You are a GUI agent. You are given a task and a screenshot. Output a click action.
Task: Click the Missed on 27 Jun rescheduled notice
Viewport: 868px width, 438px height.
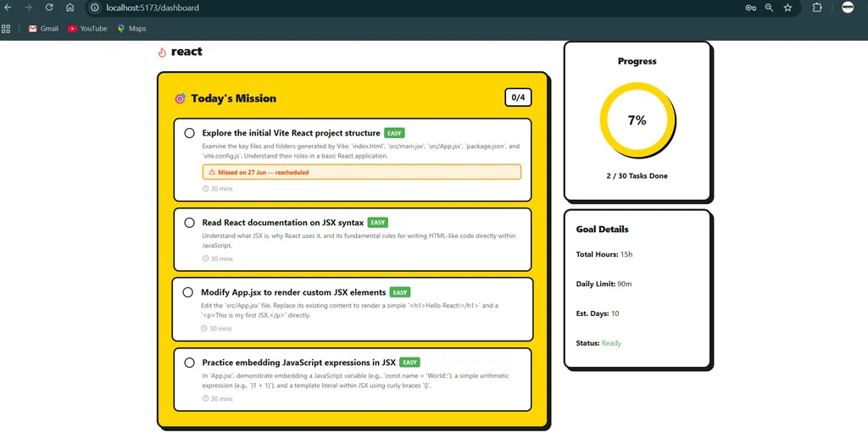[361, 172]
